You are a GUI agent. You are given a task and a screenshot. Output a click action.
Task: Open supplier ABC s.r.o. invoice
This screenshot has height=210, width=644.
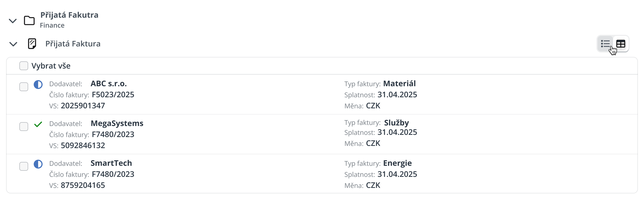(109, 83)
